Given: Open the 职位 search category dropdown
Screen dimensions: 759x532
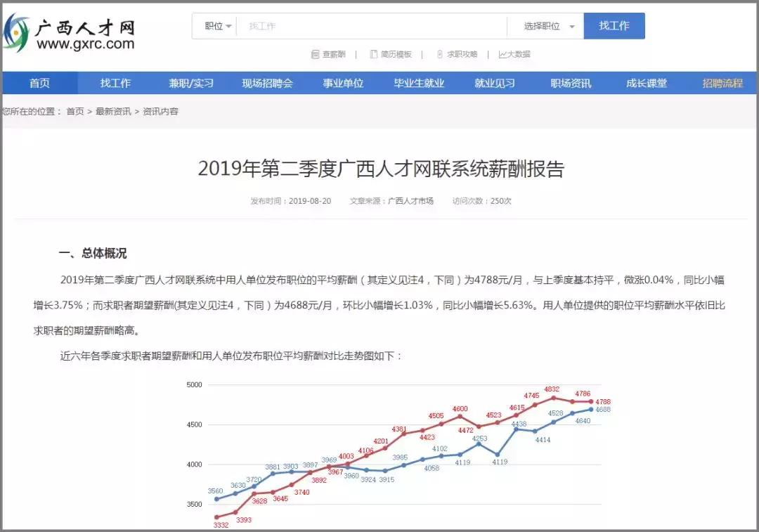Looking at the screenshot, I should click(214, 25).
